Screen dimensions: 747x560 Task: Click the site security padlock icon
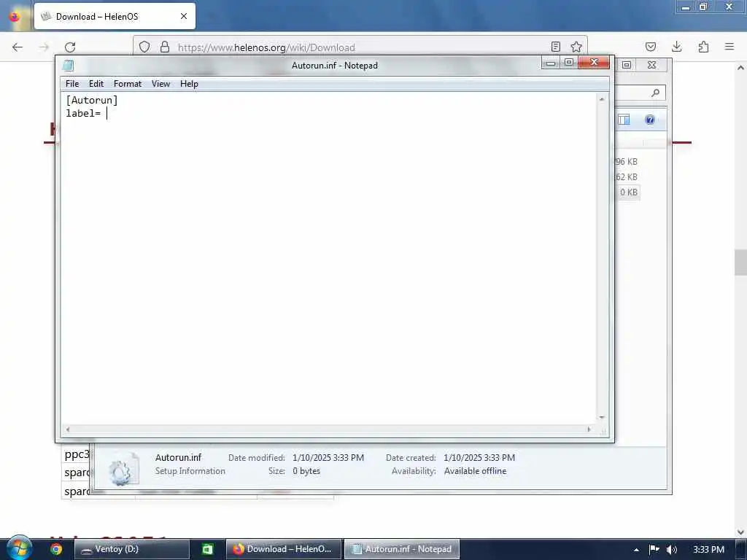coord(165,47)
